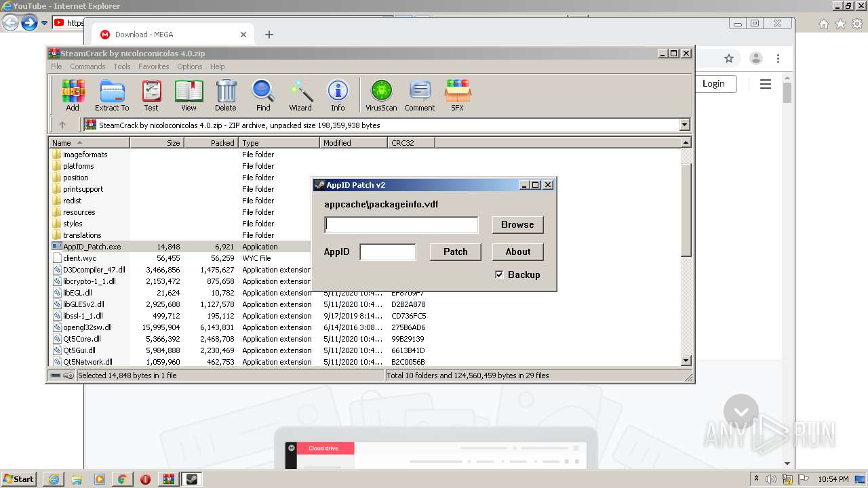Launch the Wizard wand icon
This screenshot has width=868, height=488.
coord(300,95)
